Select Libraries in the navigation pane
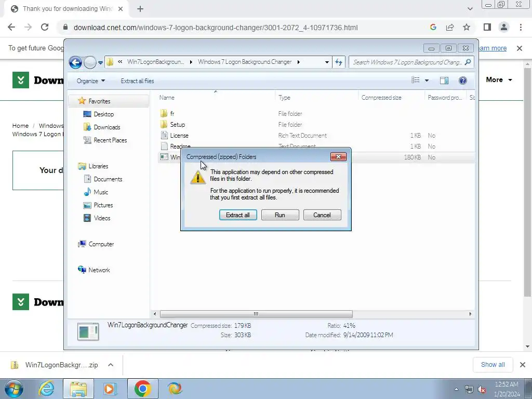Screen dimensions: 532x399 coord(98,166)
